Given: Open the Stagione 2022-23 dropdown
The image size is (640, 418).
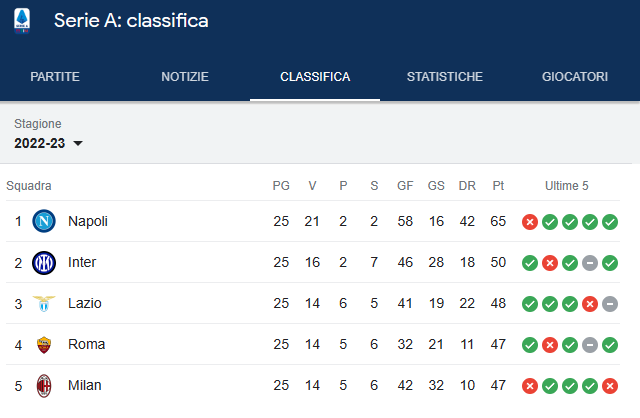Looking at the screenshot, I should coord(48,143).
